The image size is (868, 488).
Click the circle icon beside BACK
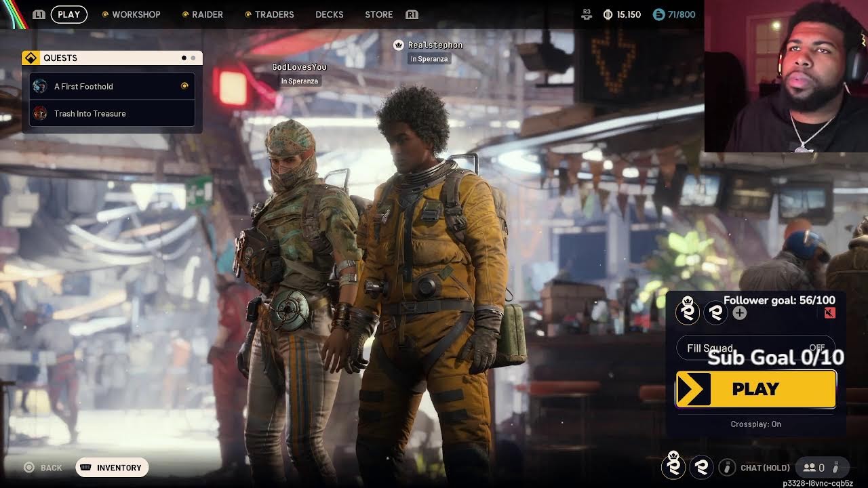click(x=28, y=467)
